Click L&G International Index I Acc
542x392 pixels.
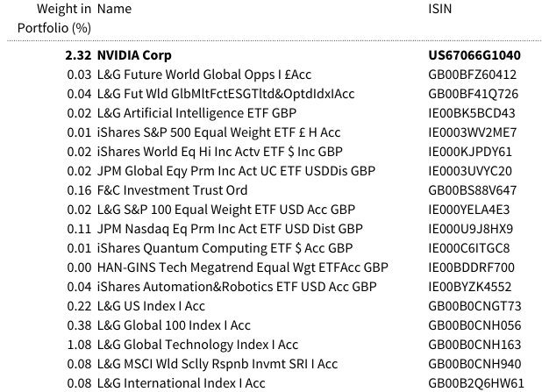point(182,383)
